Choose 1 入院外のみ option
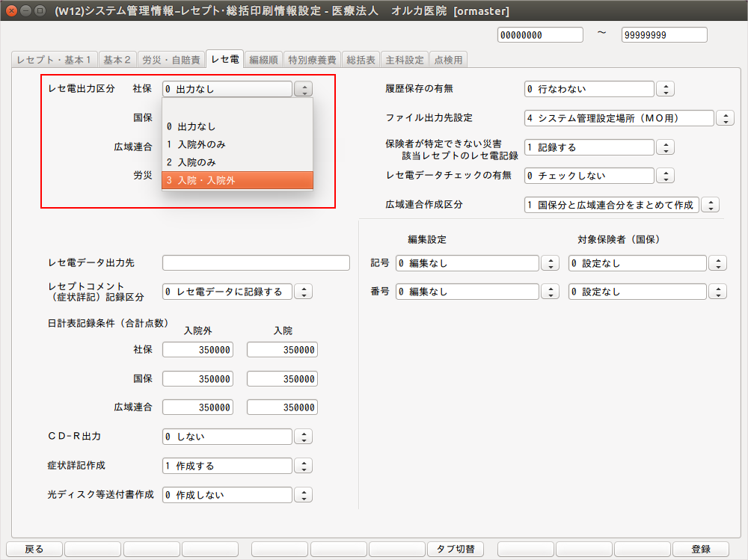 [238, 144]
